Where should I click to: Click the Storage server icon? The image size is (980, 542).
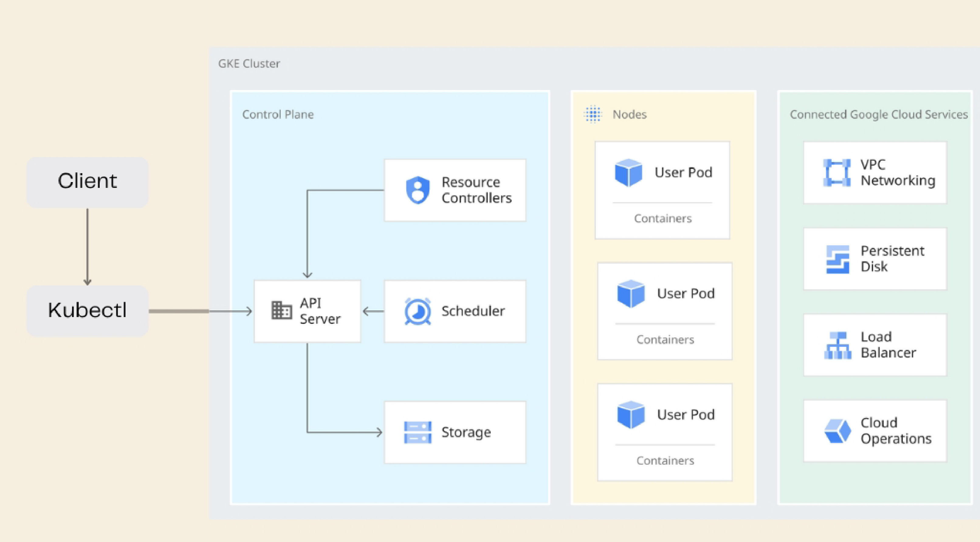[418, 432]
